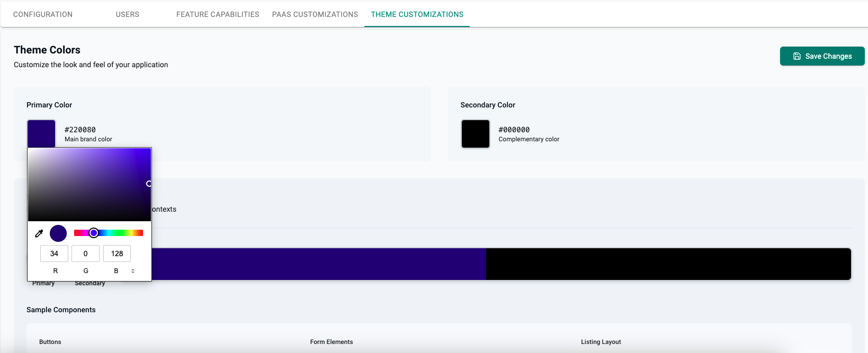The image size is (868, 353).
Task: Toggle the color format switcher arrows
Action: (x=133, y=271)
